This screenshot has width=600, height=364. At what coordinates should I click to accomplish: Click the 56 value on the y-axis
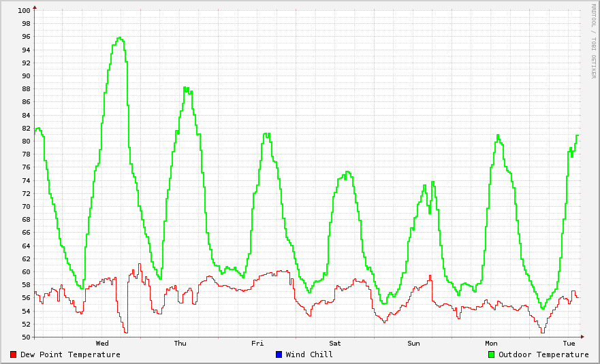[x=26, y=298]
